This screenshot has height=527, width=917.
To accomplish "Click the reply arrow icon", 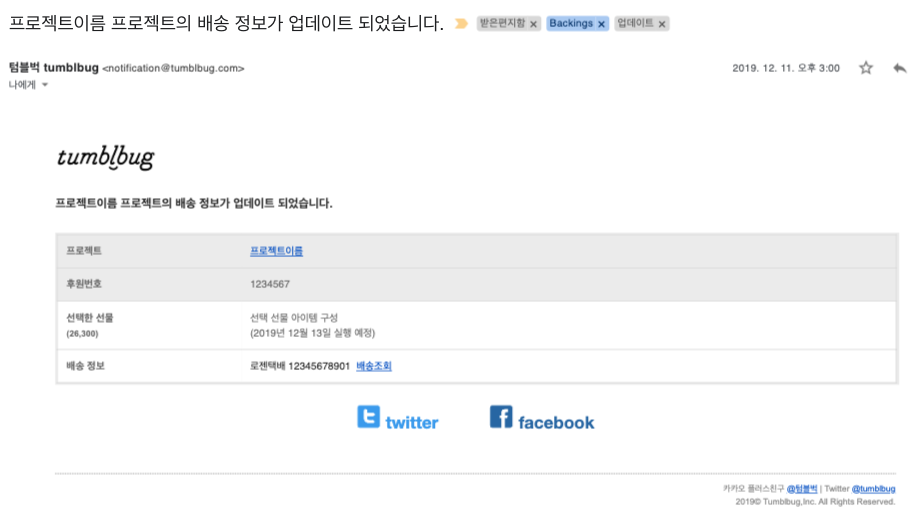I will [x=899, y=68].
